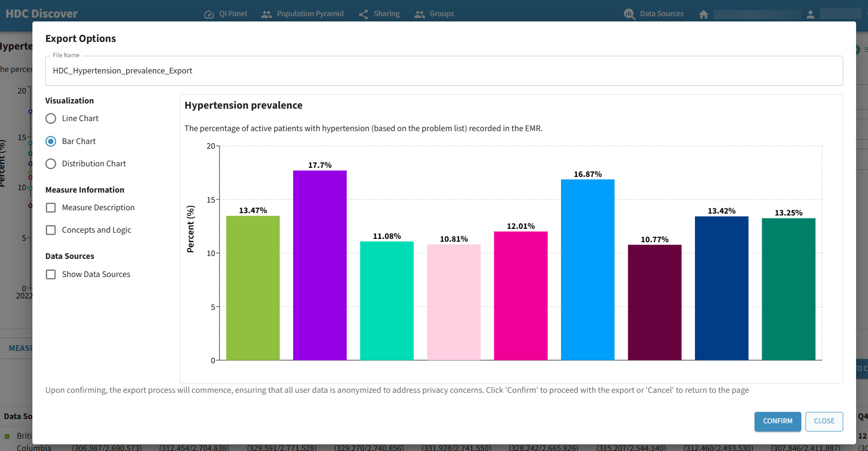Click the Groups icon in navbar
Viewport: 868px width, 451px height.
click(419, 14)
